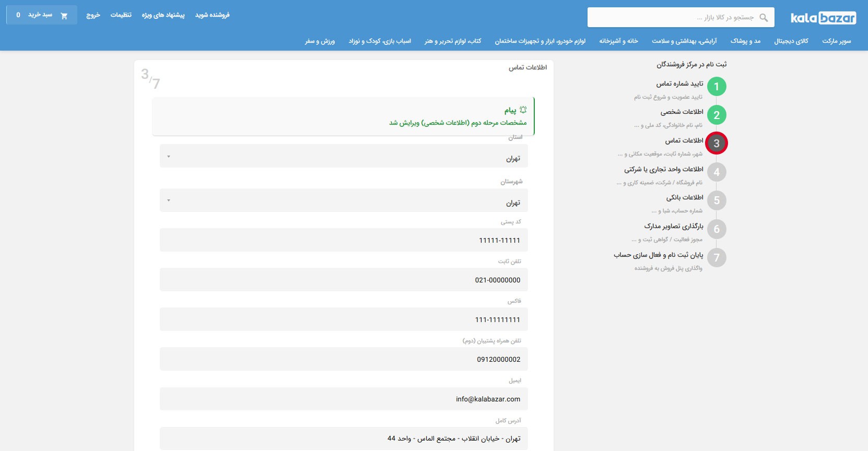Click the پایان ثبت نام و فعال سازی حساب label
The image size is (868, 451).
coord(659,255)
